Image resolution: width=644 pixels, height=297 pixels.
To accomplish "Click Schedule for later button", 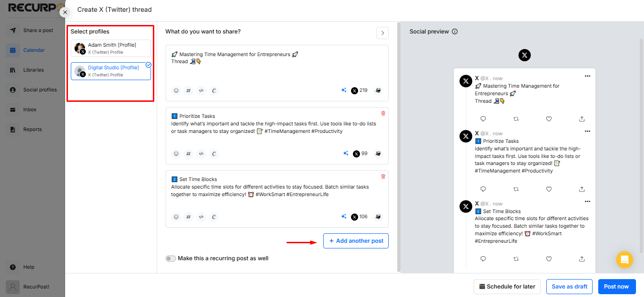I will [x=507, y=287].
